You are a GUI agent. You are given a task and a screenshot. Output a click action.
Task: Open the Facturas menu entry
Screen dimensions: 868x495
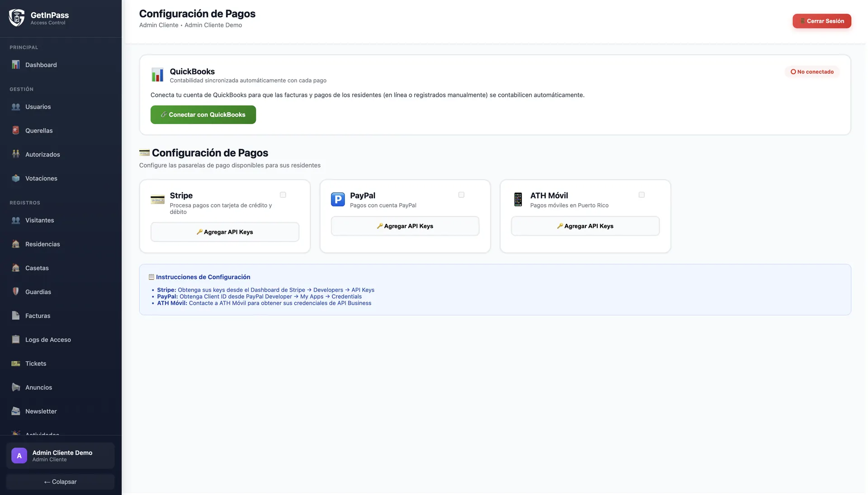(x=61, y=316)
